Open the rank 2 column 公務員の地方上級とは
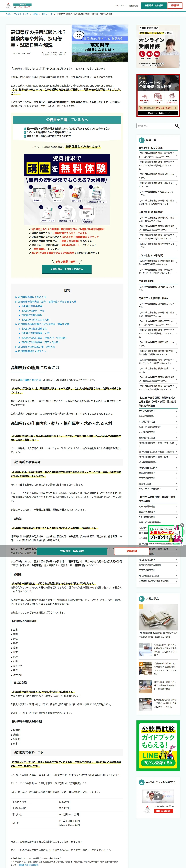The image size is (186, 868). [x=158, y=650]
